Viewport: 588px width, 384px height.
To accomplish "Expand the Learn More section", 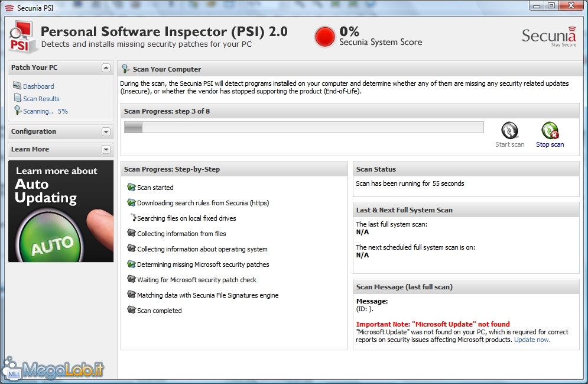I will point(106,149).
